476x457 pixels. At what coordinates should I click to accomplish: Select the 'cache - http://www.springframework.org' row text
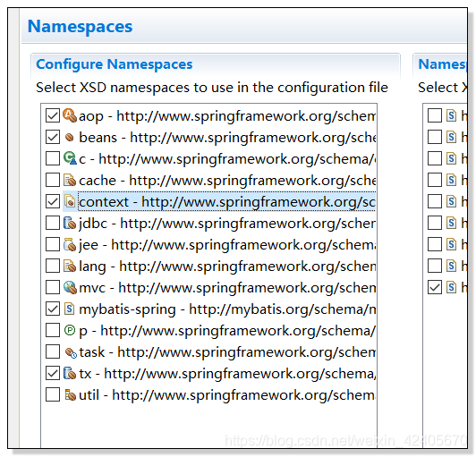click(227, 181)
